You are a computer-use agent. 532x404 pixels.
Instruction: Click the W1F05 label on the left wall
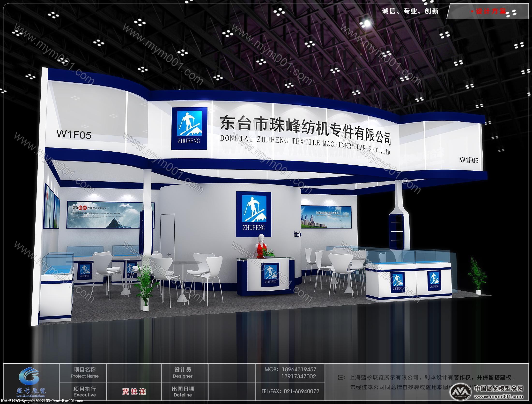pos(74,134)
